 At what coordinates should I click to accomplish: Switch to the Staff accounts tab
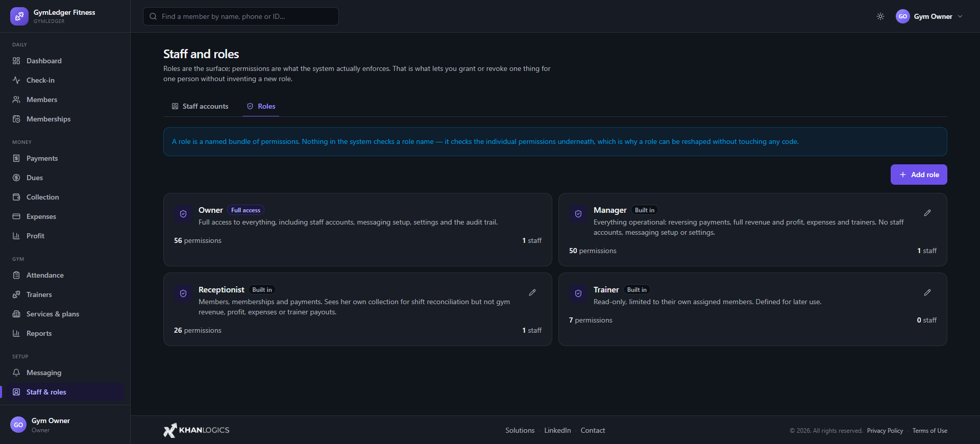pyautogui.click(x=200, y=106)
